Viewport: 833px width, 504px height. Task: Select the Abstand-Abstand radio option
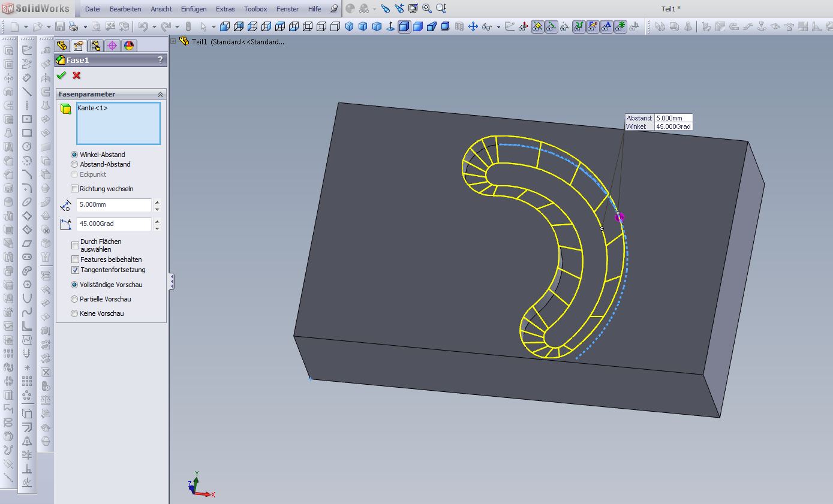coord(74,164)
